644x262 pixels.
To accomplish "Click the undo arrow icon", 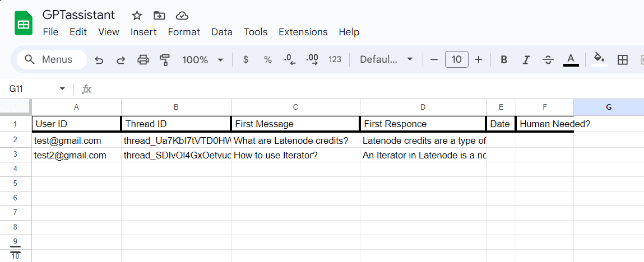I will click(99, 60).
